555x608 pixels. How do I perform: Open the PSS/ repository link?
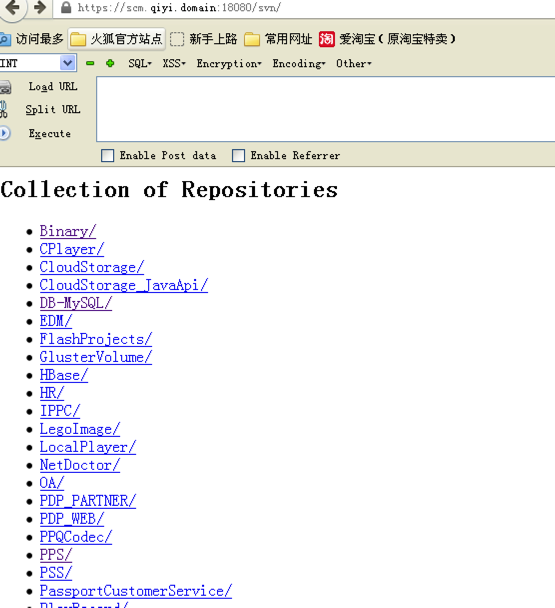click(x=56, y=573)
